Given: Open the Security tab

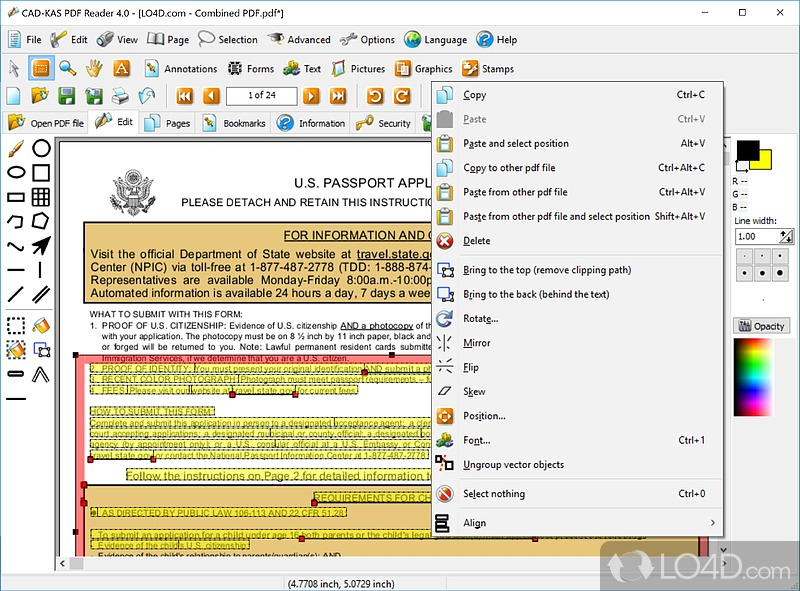Looking at the screenshot, I should (383, 123).
